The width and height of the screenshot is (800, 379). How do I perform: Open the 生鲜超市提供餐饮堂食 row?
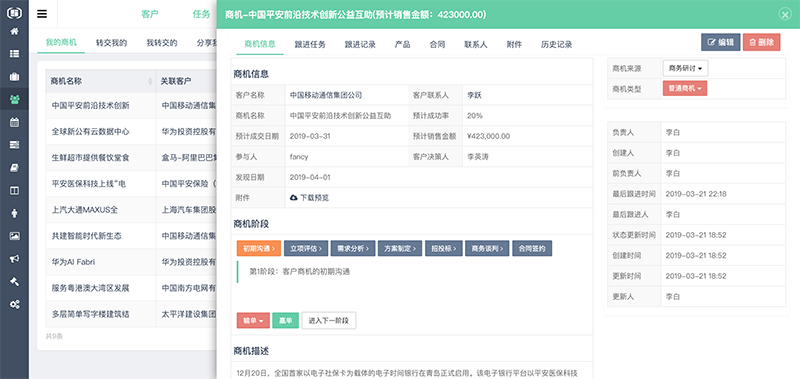pos(90,158)
